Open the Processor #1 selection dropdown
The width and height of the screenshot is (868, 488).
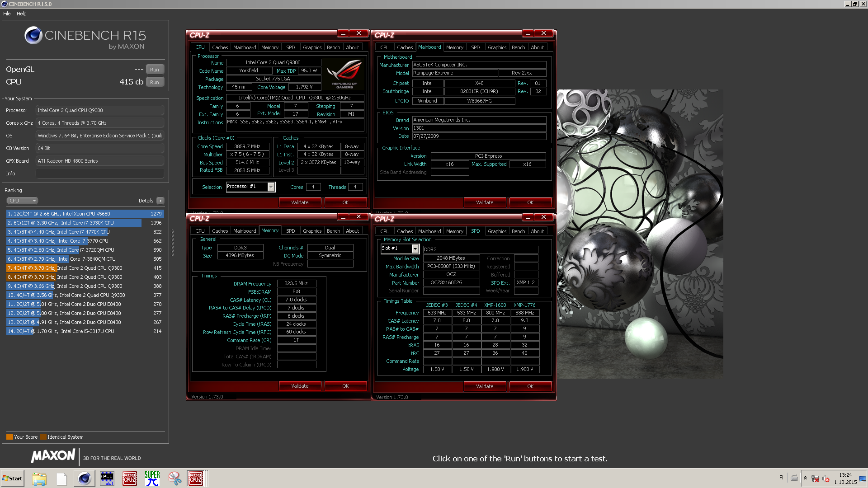271,187
